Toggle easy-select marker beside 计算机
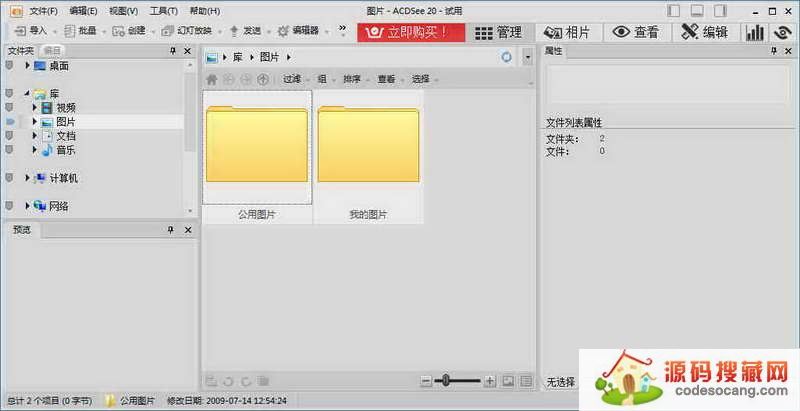 9,178
